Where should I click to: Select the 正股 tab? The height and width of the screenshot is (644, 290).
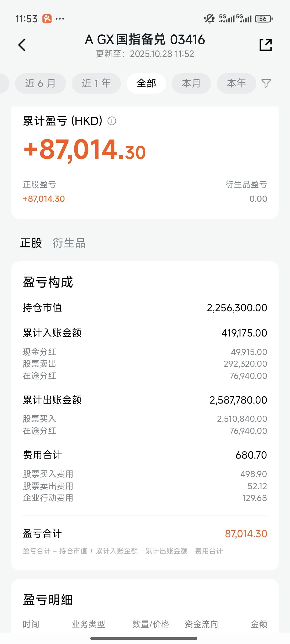[31, 243]
